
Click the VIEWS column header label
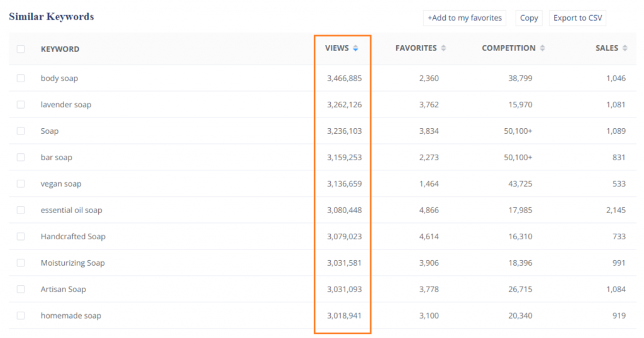click(x=336, y=48)
